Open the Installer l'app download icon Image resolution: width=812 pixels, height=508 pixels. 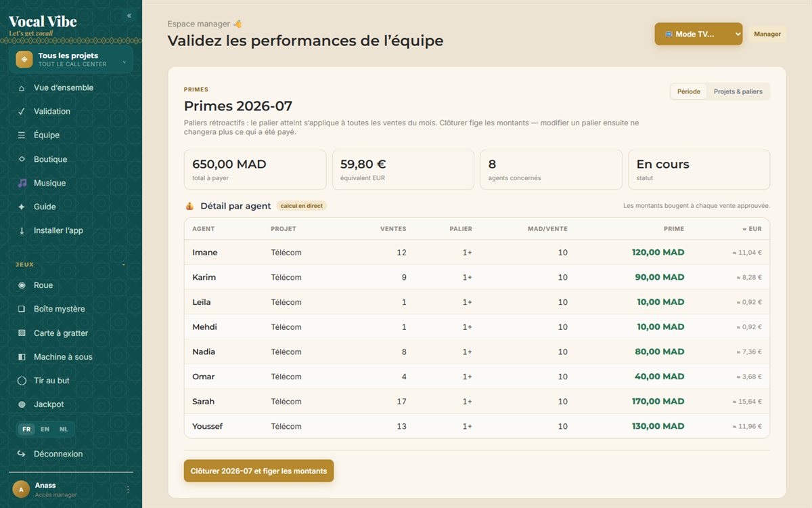pyautogui.click(x=22, y=231)
